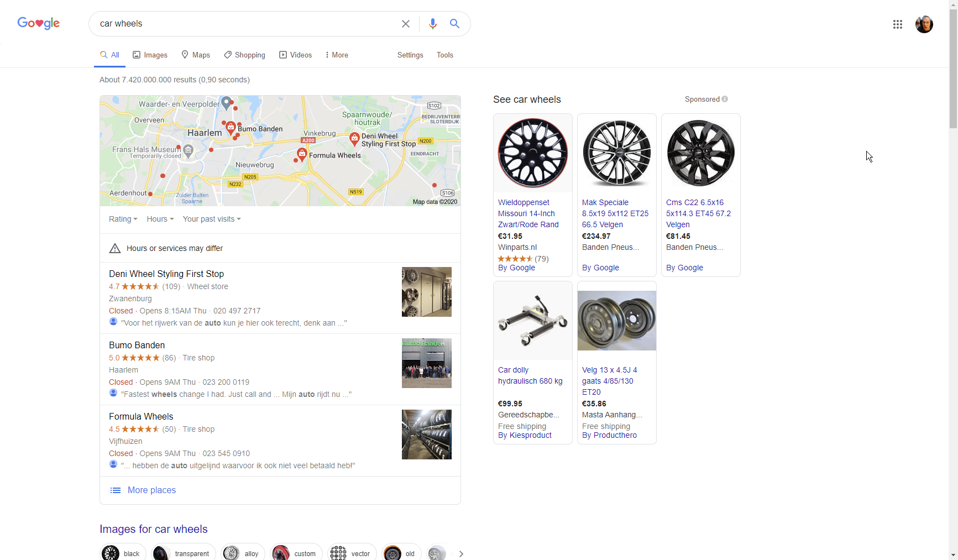Submit search with magnifier icon
The width and height of the screenshot is (958, 560).
pyautogui.click(x=454, y=24)
